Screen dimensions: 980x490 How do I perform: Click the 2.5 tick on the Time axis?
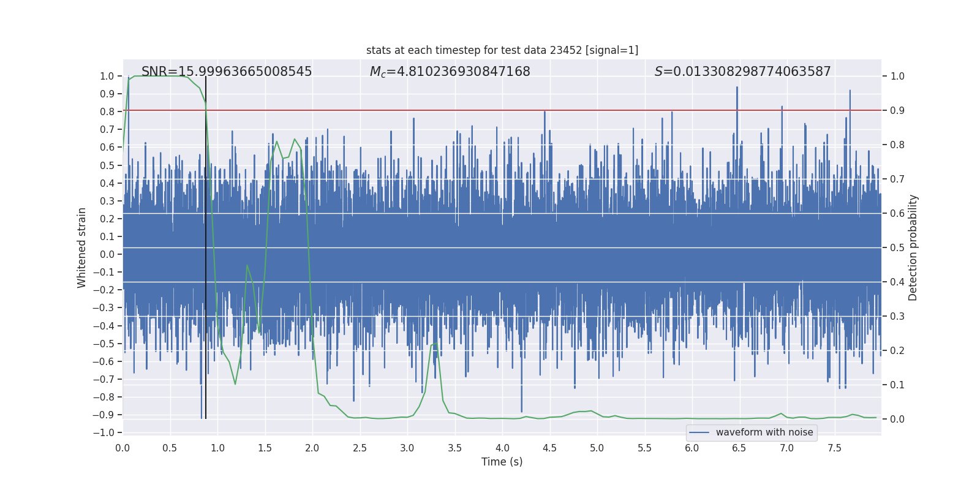click(x=360, y=448)
